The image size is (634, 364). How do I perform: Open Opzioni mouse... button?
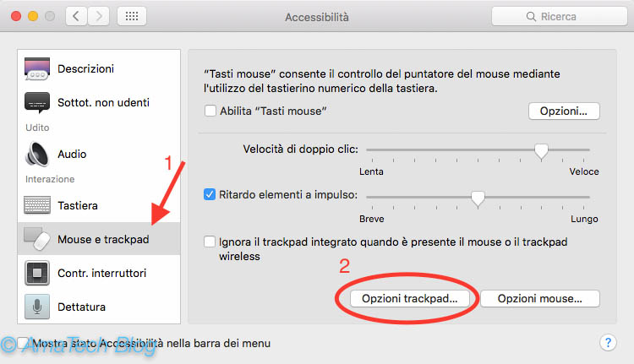coord(540,299)
